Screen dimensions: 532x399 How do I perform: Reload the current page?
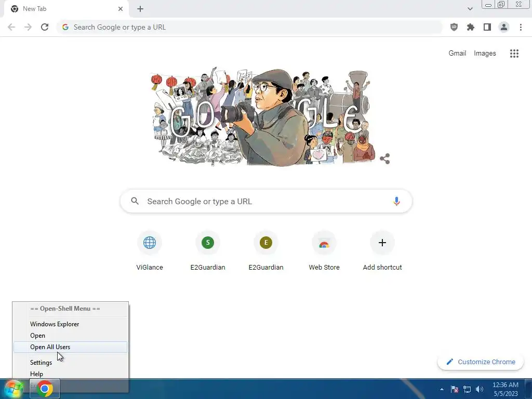pyautogui.click(x=45, y=27)
